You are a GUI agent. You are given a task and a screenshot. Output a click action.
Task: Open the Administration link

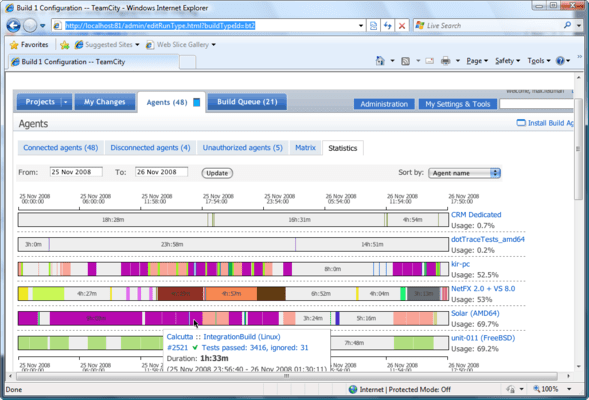click(x=384, y=104)
